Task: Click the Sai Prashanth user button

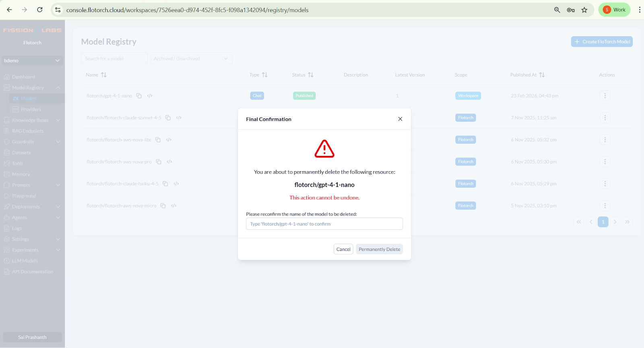Action: pyautogui.click(x=32, y=338)
